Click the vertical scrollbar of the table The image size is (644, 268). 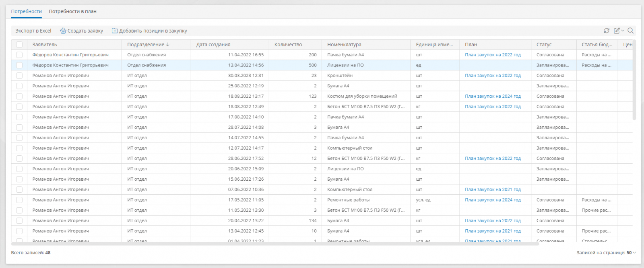(634, 80)
